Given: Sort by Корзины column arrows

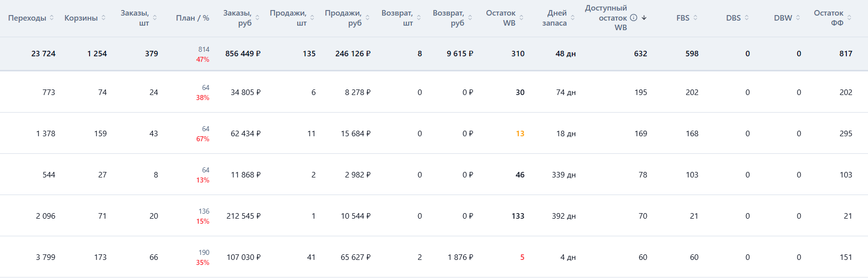Looking at the screenshot, I should pos(104,18).
